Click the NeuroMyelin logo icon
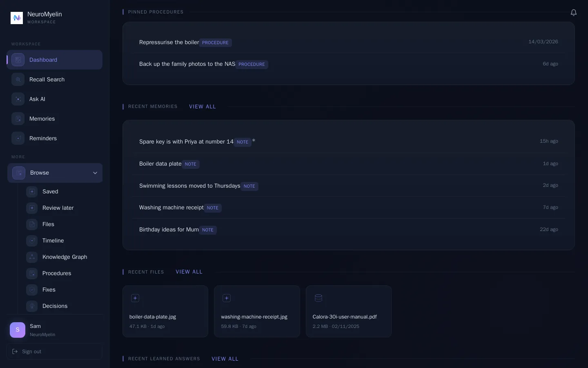Screen dimensions: 588x368 17,18
